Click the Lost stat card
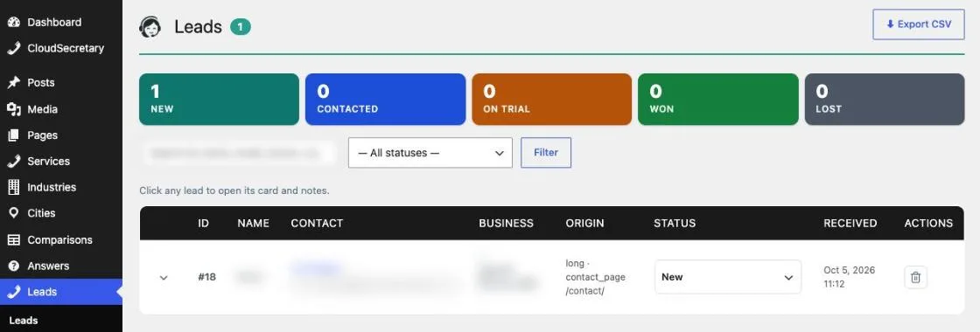The image size is (980, 332). pyautogui.click(x=885, y=100)
